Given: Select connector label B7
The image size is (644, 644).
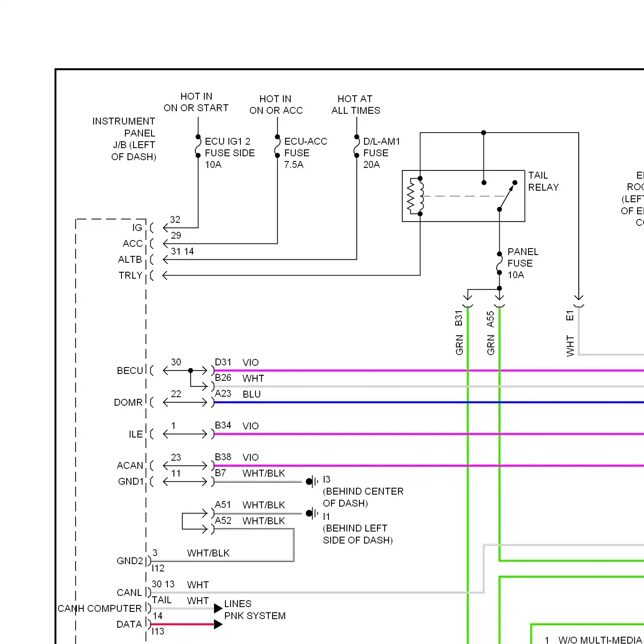Looking at the screenshot, I should [220, 473].
